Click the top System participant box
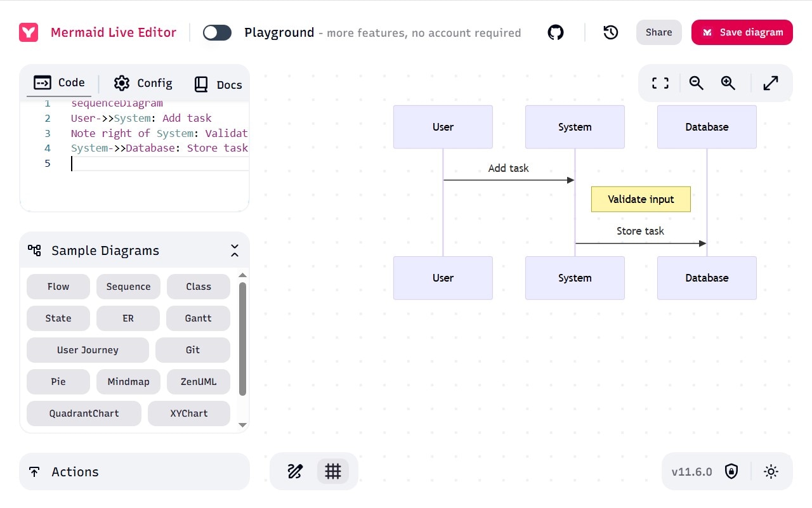The height and width of the screenshot is (508, 812). pos(575,127)
